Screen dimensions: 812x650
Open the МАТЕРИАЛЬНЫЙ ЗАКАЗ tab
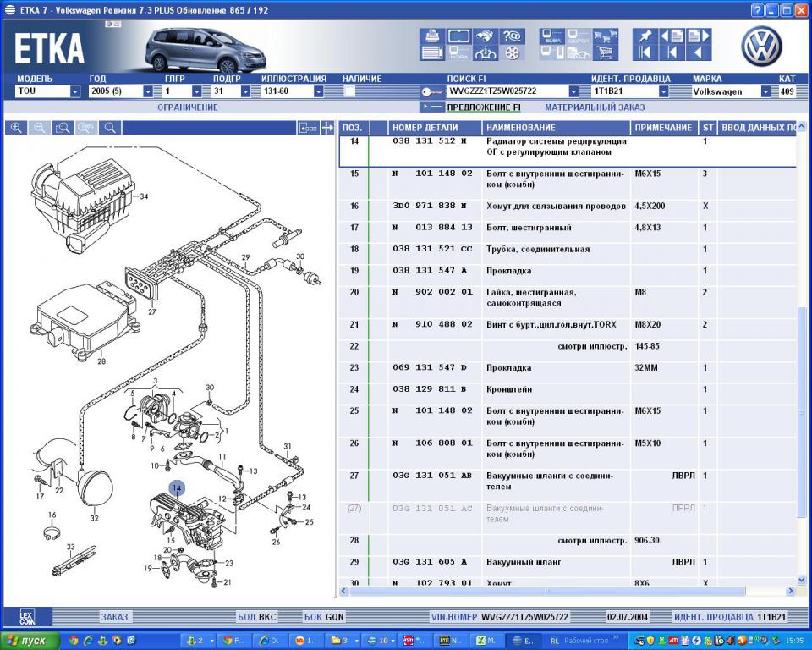595,107
